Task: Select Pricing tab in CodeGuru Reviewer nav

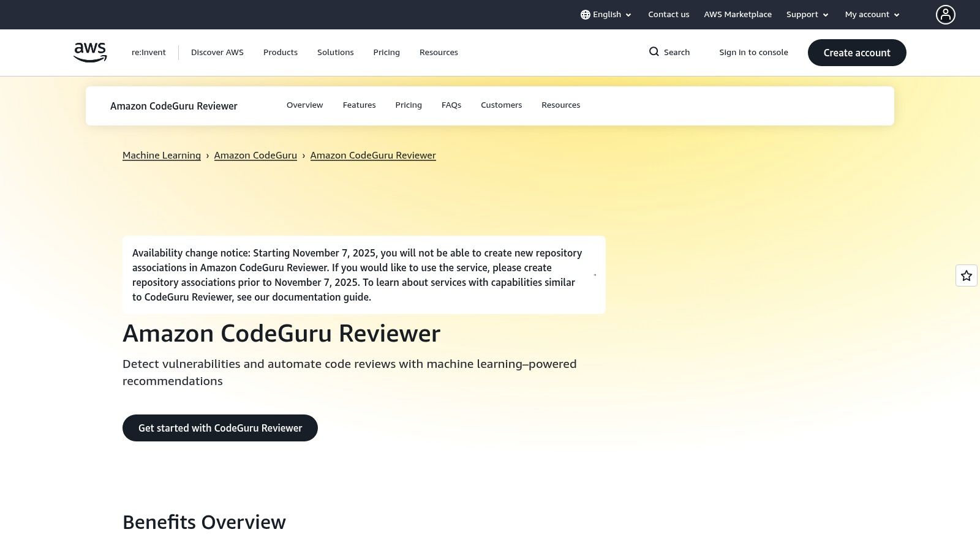Action: coord(409,105)
